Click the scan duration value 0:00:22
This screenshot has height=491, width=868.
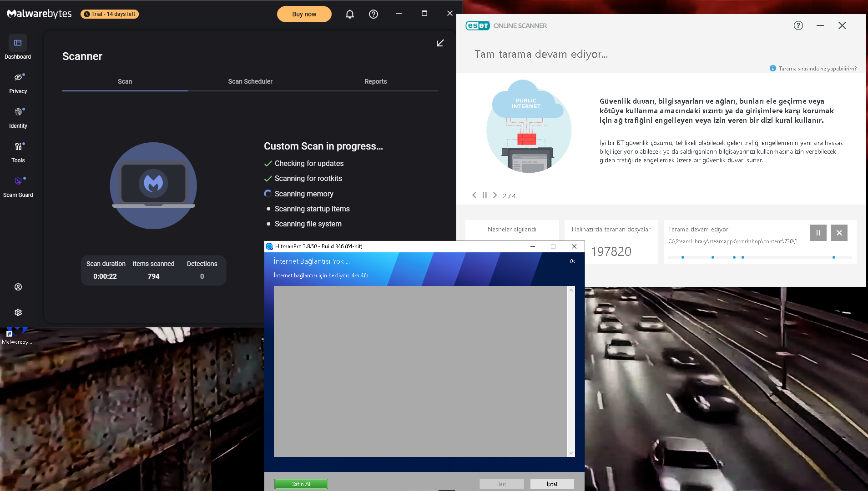[105, 276]
